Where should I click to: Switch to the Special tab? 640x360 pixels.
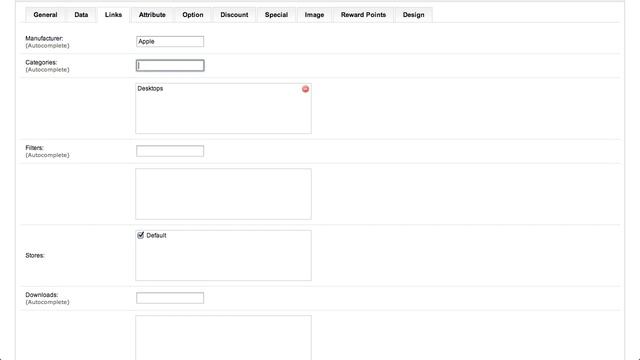(x=276, y=15)
